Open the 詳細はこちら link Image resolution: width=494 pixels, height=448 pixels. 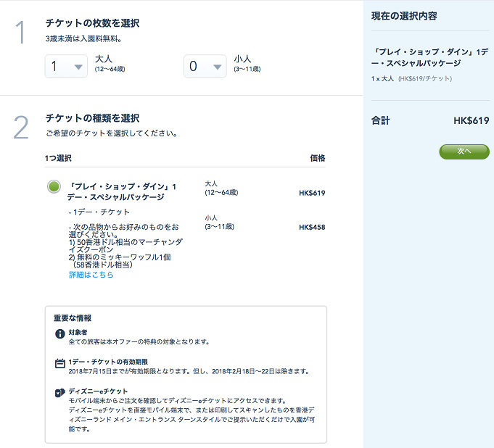coord(91,275)
